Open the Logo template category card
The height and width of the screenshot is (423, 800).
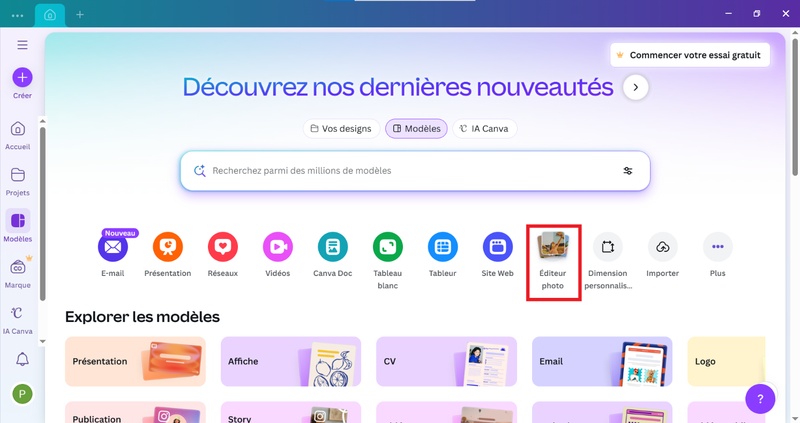(727, 361)
